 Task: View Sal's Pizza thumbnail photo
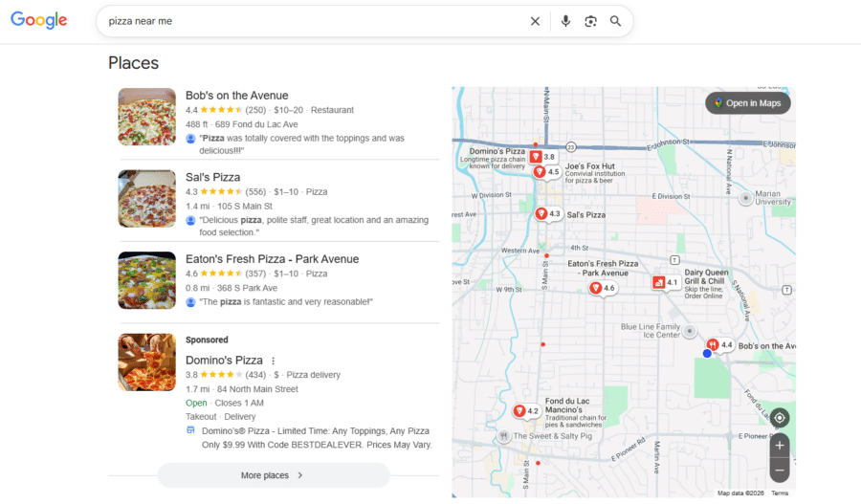tap(147, 199)
